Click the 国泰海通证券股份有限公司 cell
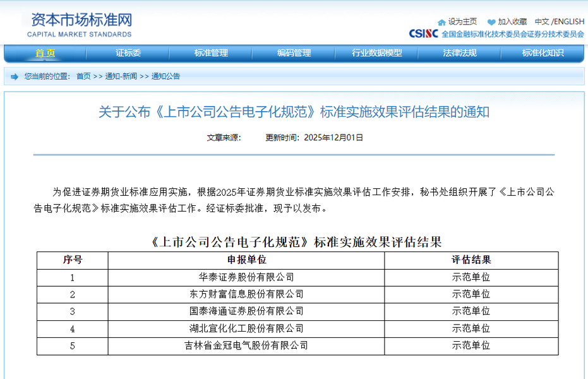This screenshot has height=379, width=588. (x=246, y=311)
